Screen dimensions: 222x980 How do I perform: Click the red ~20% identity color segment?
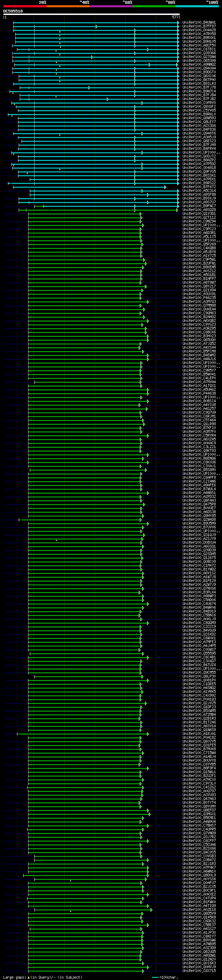(x=25, y=6)
